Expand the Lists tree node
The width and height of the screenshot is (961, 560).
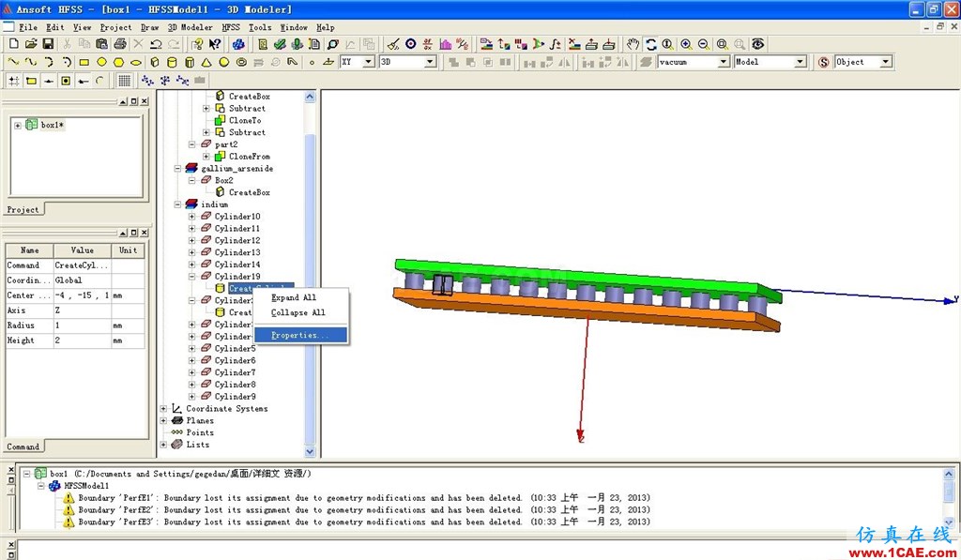tap(163, 445)
